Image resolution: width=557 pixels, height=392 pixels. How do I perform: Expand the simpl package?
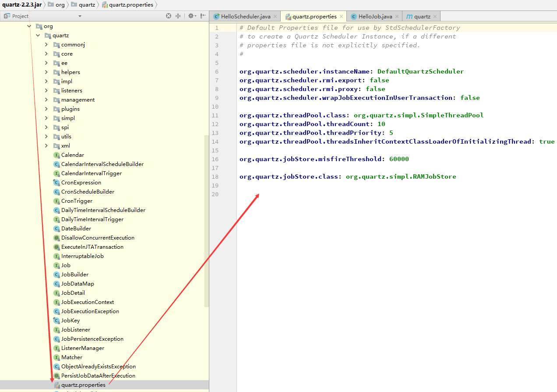click(46, 118)
